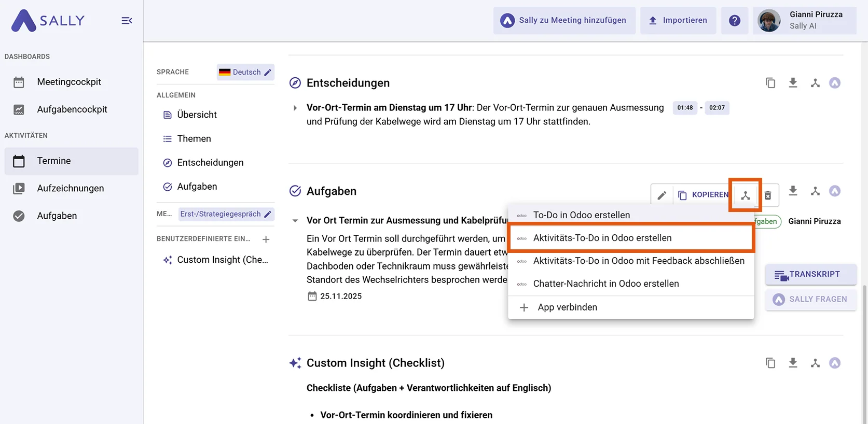Copy Custom Insight (Checklist) section icon

click(770, 363)
